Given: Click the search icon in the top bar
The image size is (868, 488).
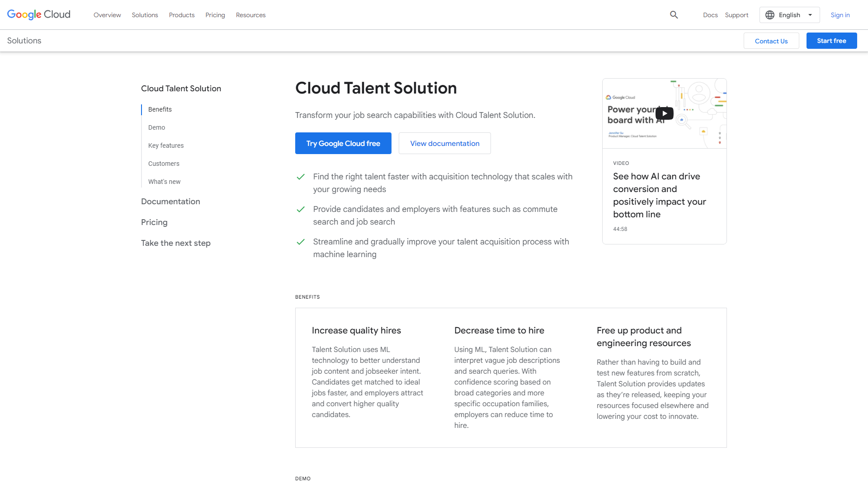Looking at the screenshot, I should (674, 15).
